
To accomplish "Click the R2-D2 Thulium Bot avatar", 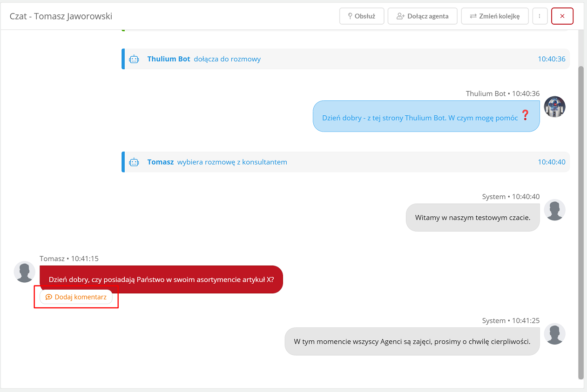I will click(x=554, y=107).
